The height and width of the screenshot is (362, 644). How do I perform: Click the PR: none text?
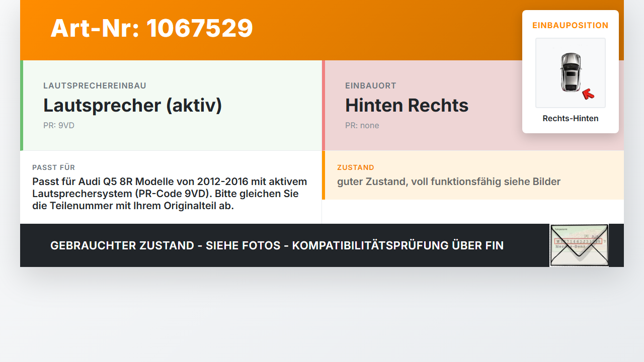(x=362, y=126)
